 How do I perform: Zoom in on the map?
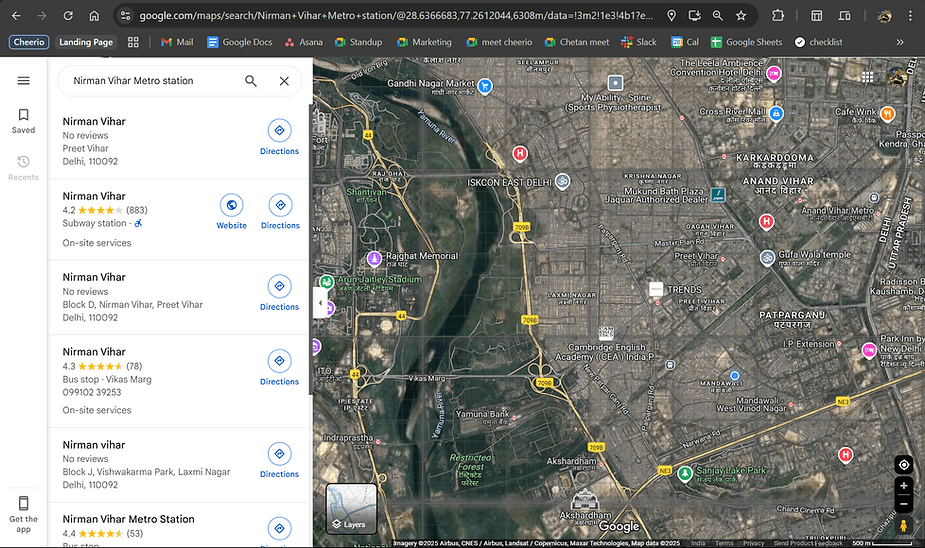904,485
